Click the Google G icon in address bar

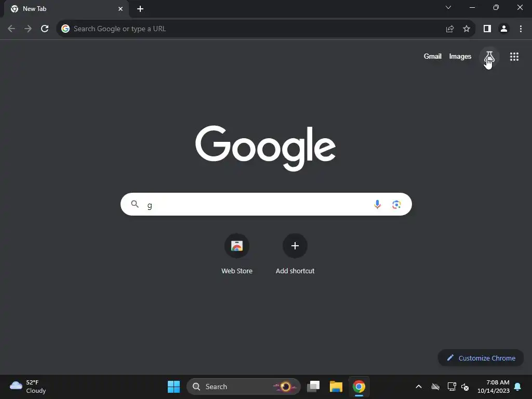pyautogui.click(x=65, y=29)
